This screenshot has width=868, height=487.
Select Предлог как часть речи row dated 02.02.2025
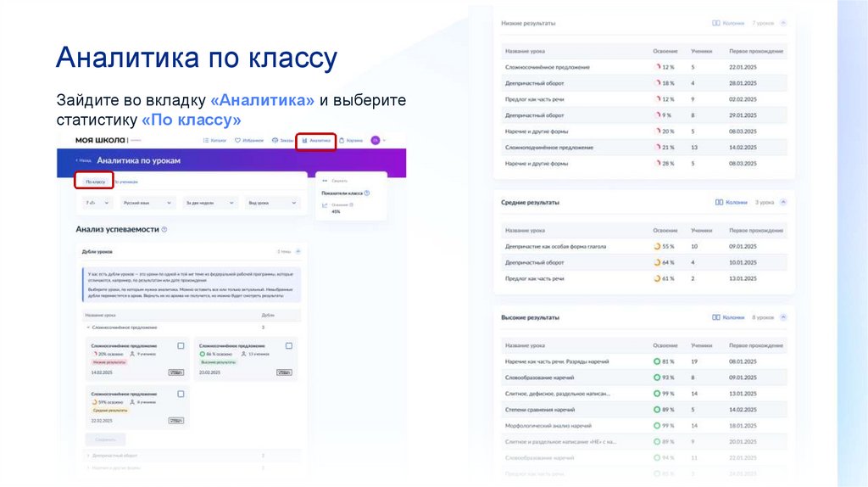click(644, 99)
